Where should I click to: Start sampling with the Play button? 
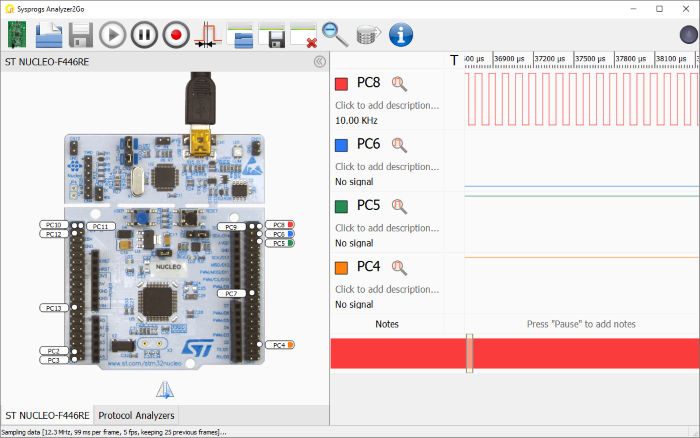[x=112, y=34]
